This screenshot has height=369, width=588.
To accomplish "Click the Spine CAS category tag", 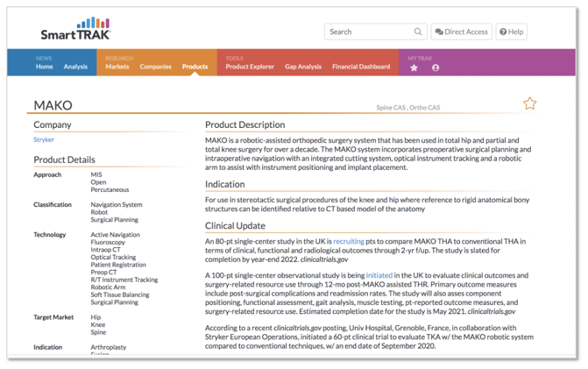I will (391, 108).
